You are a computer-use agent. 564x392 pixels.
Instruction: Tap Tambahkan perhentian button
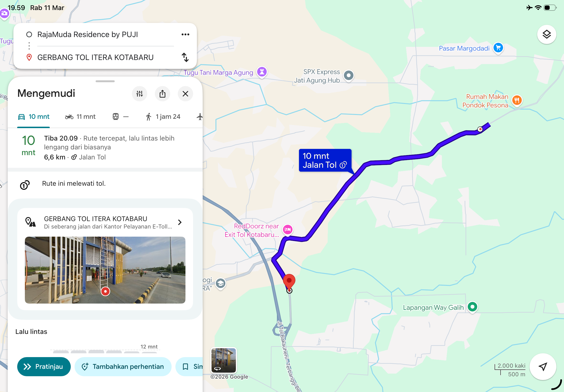point(123,366)
